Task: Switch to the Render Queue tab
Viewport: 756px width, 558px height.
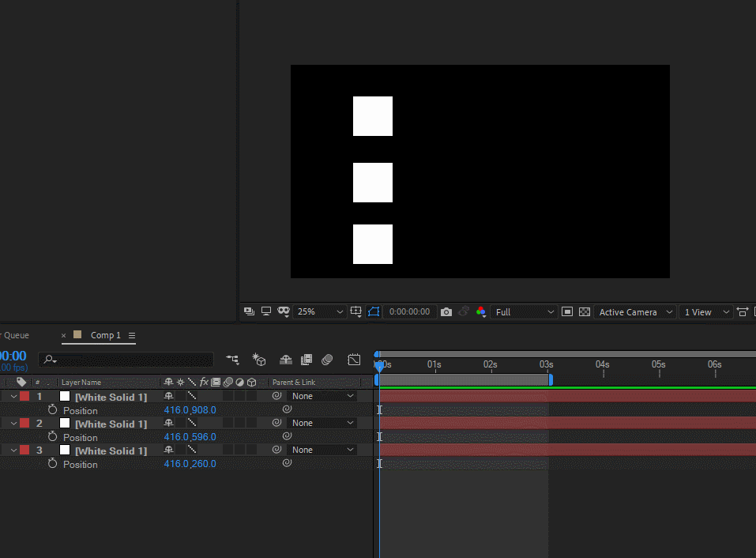Action: point(15,335)
